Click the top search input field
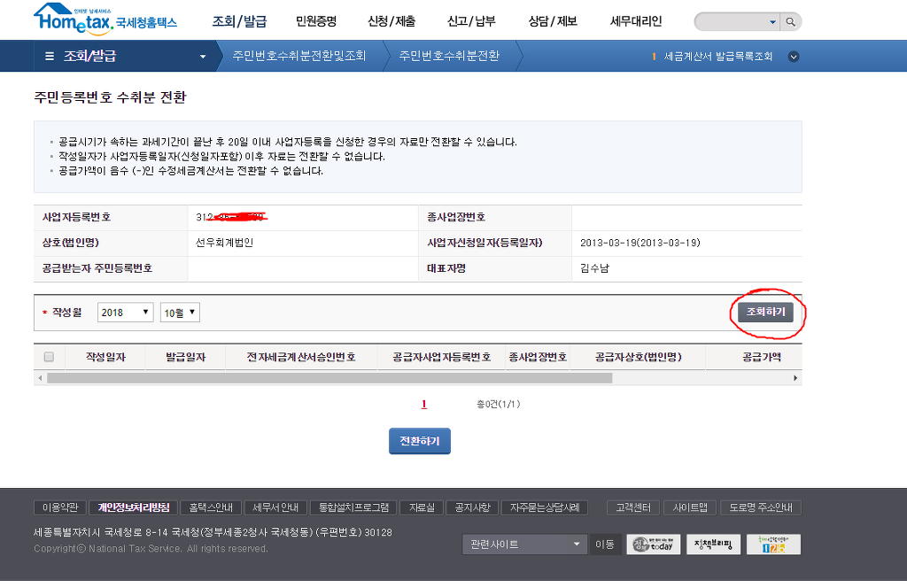 (731, 22)
